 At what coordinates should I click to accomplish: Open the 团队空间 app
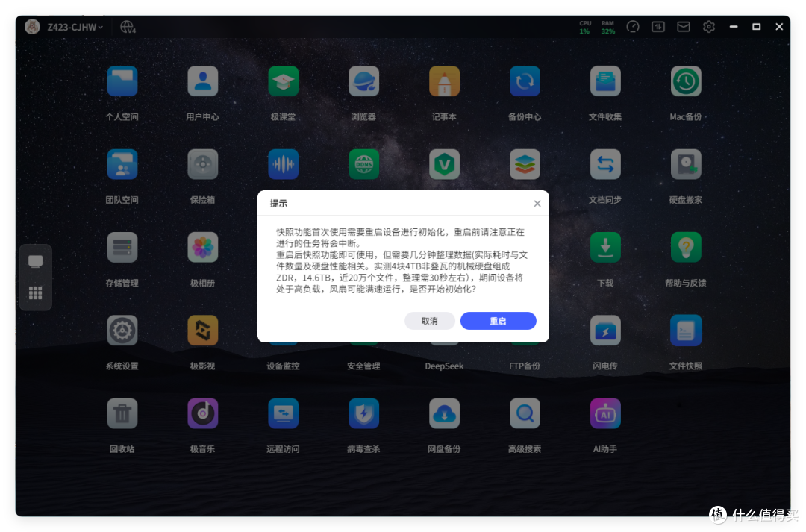coord(122,164)
